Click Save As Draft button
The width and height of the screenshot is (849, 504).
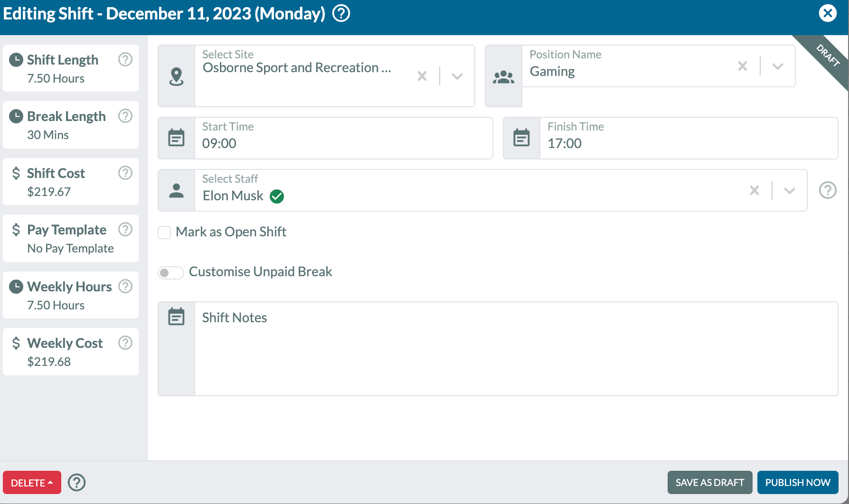pos(710,483)
